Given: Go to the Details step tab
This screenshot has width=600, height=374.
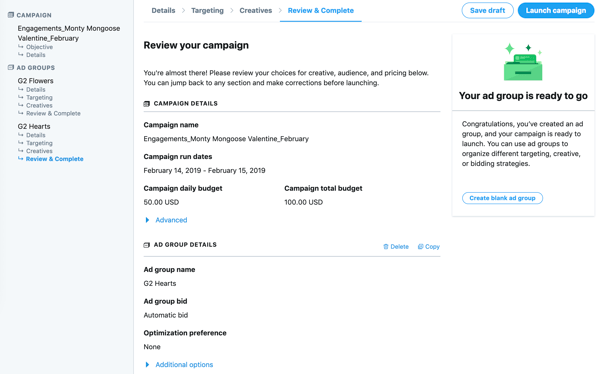Looking at the screenshot, I should point(163,10).
